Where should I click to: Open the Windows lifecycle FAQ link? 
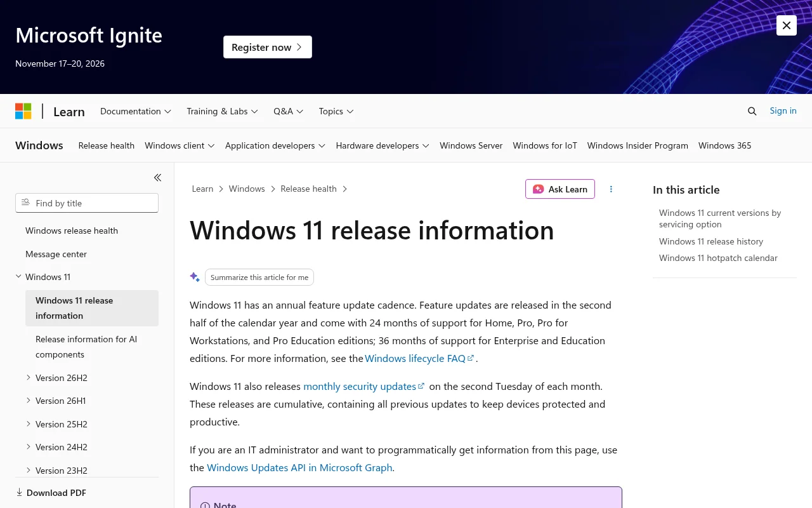(x=419, y=358)
